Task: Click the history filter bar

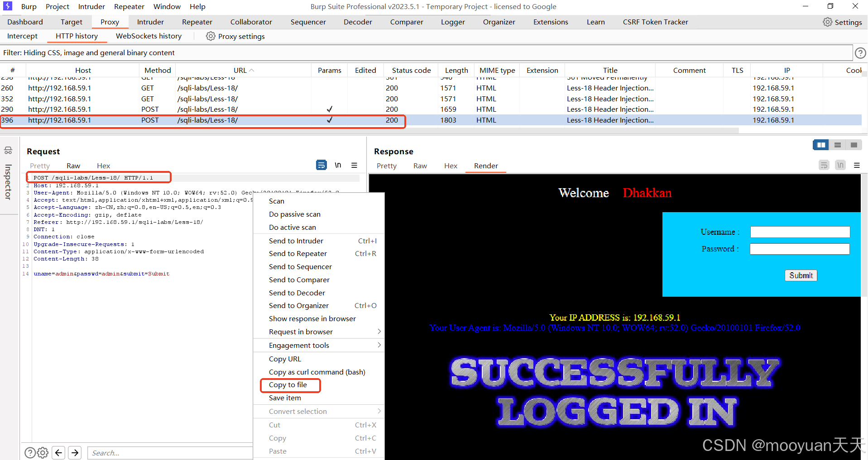Action: point(427,52)
